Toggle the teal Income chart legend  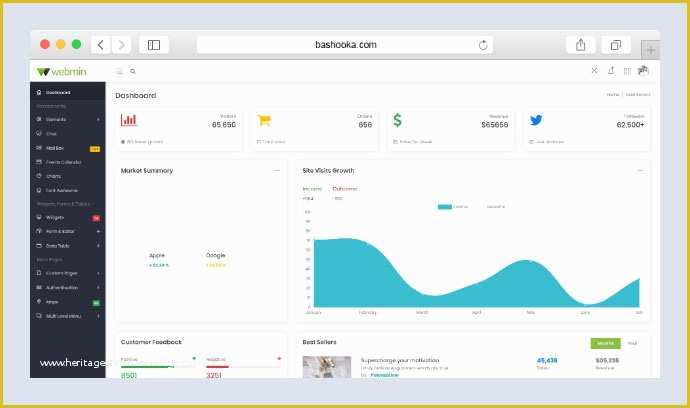(x=453, y=206)
